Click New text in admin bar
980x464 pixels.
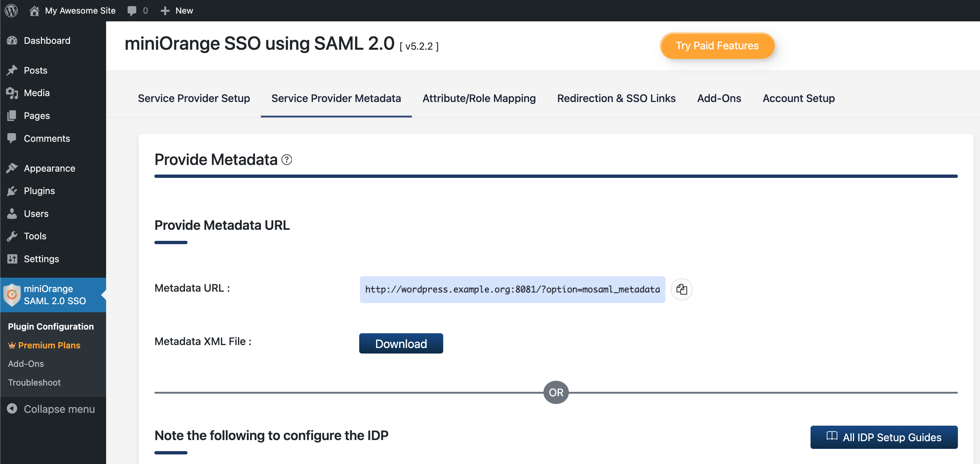[x=184, y=11]
